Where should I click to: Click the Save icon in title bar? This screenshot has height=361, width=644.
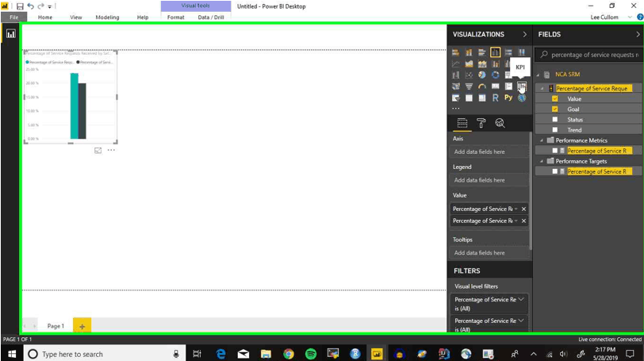[20, 6]
